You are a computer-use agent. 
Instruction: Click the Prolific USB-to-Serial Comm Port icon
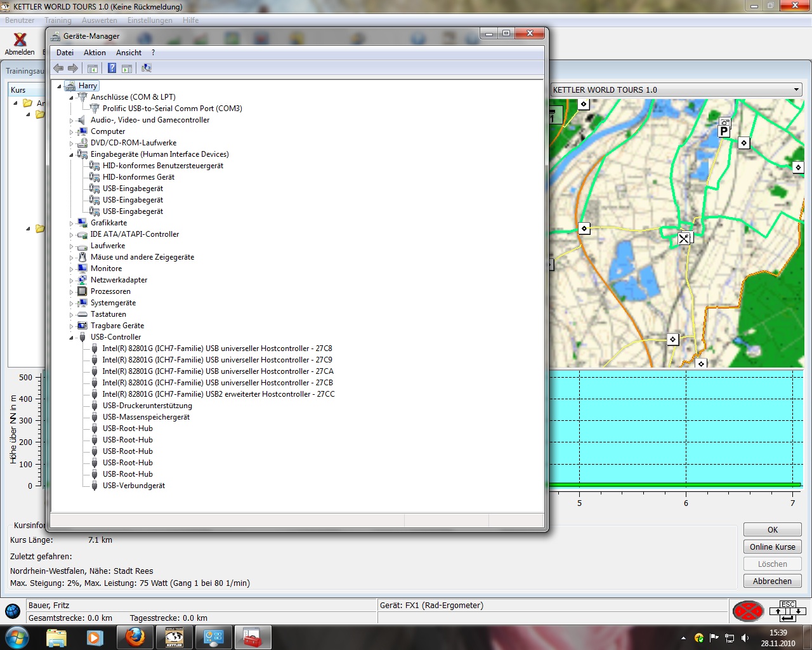[x=95, y=109]
